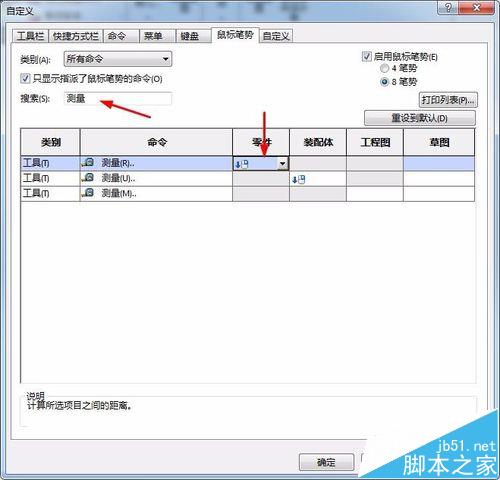Go to the 菜单 tab
This screenshot has height=480, width=500.
click(157, 36)
